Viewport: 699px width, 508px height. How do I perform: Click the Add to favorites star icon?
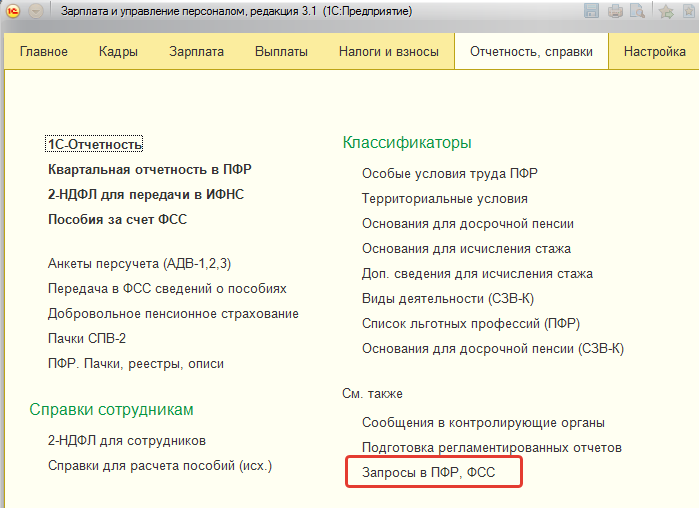pos(666,11)
